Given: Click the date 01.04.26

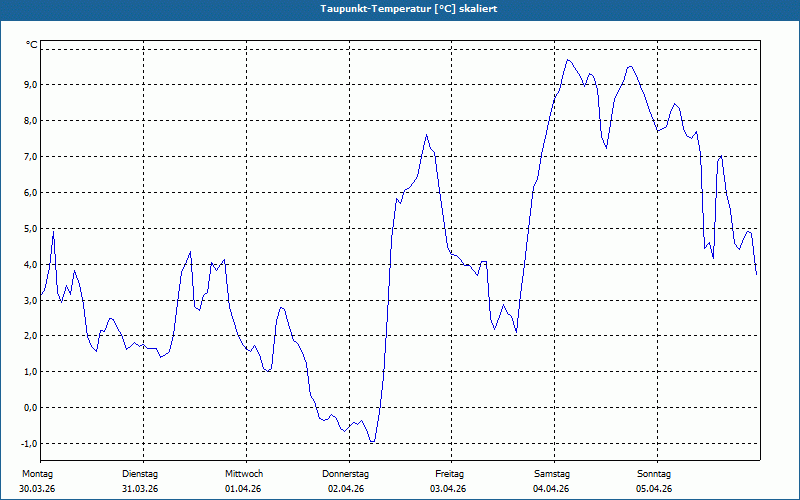Looking at the screenshot, I should 243,489.
